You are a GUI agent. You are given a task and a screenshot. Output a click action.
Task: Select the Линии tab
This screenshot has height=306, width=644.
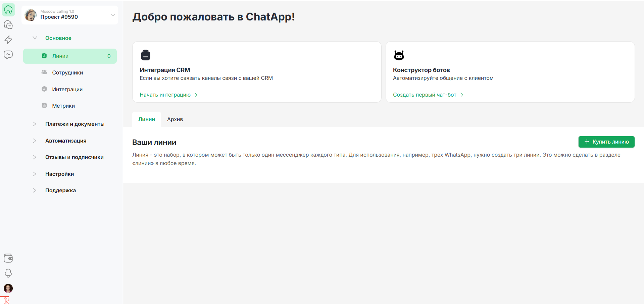pos(147,119)
